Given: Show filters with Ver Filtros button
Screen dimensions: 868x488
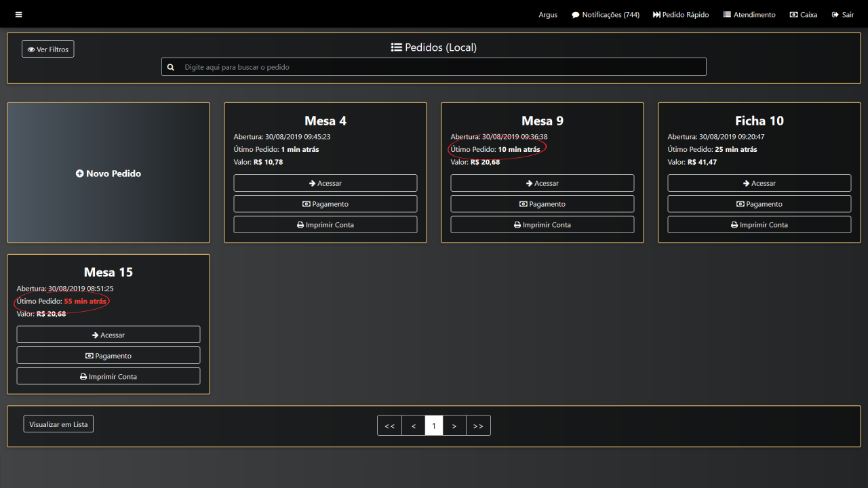Looking at the screenshot, I should click(48, 49).
